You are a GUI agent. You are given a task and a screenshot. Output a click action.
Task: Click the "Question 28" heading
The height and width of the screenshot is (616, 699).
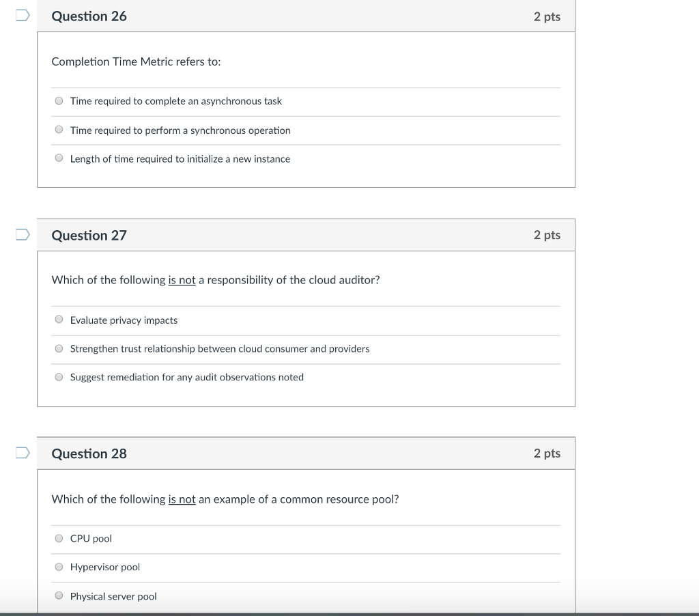coord(89,454)
